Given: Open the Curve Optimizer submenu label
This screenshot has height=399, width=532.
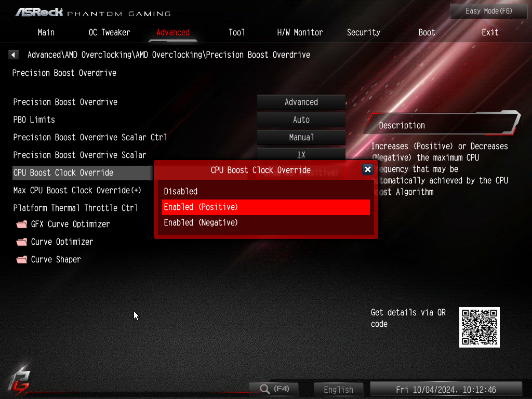Looking at the screenshot, I should (x=62, y=242).
